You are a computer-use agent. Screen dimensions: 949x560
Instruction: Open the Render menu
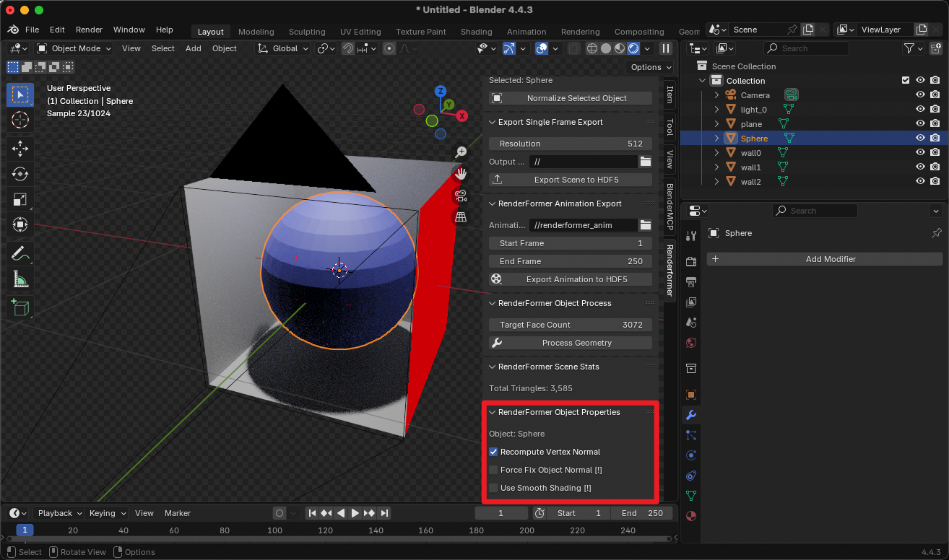(x=89, y=30)
